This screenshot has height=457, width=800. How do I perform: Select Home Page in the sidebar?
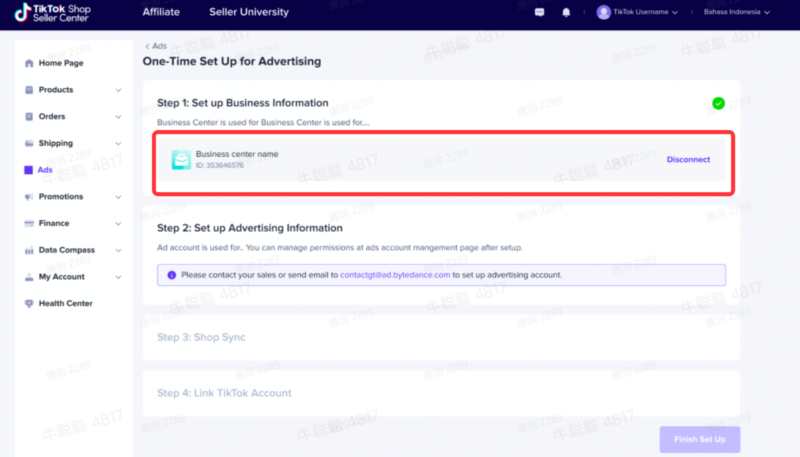(60, 63)
